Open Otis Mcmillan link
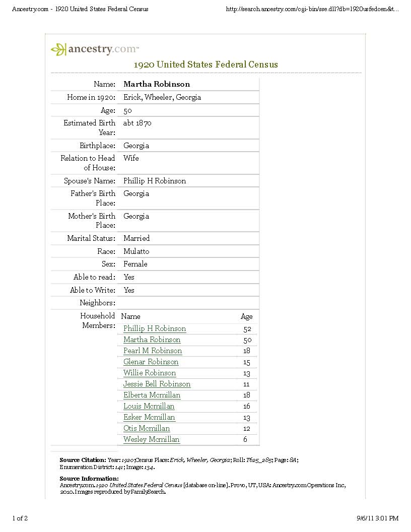The height and width of the screenshot is (532, 411). point(147,428)
